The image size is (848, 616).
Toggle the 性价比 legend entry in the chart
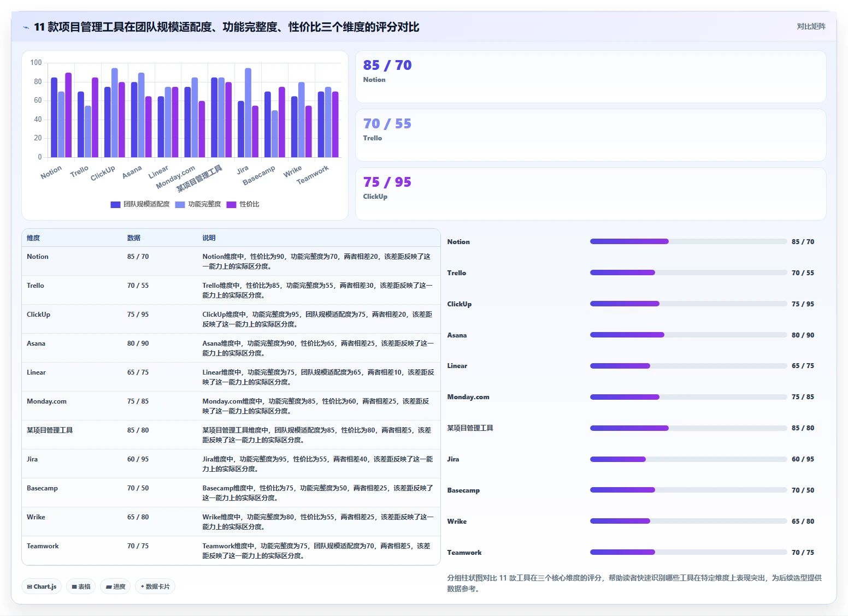click(243, 204)
